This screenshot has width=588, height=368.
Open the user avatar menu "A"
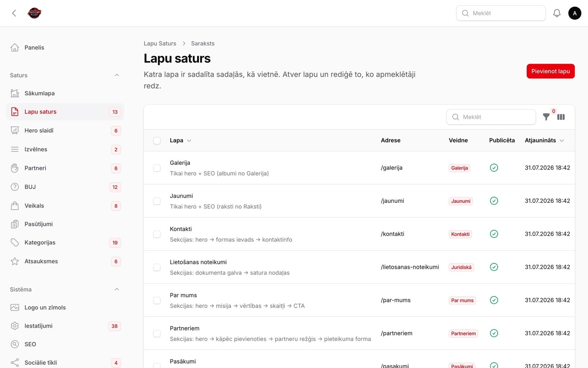point(575,13)
